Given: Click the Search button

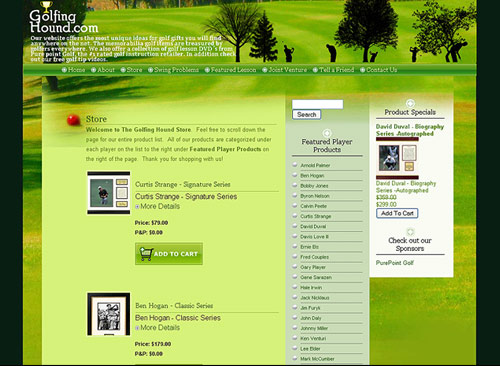Looking at the screenshot, I should click(307, 115).
